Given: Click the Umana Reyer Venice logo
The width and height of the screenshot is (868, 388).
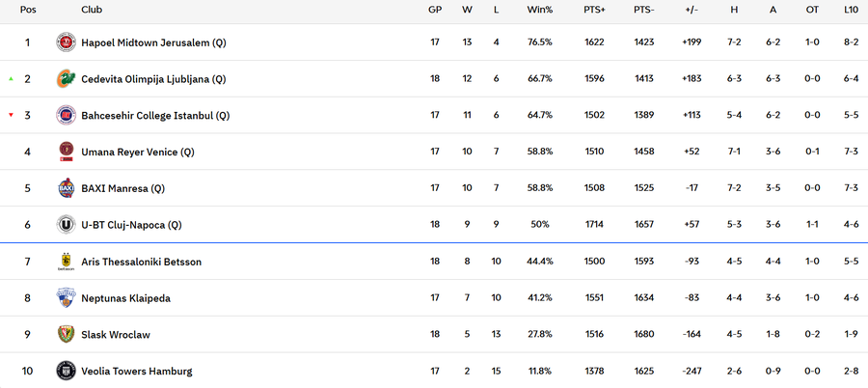Looking at the screenshot, I should pyautogui.click(x=67, y=152).
